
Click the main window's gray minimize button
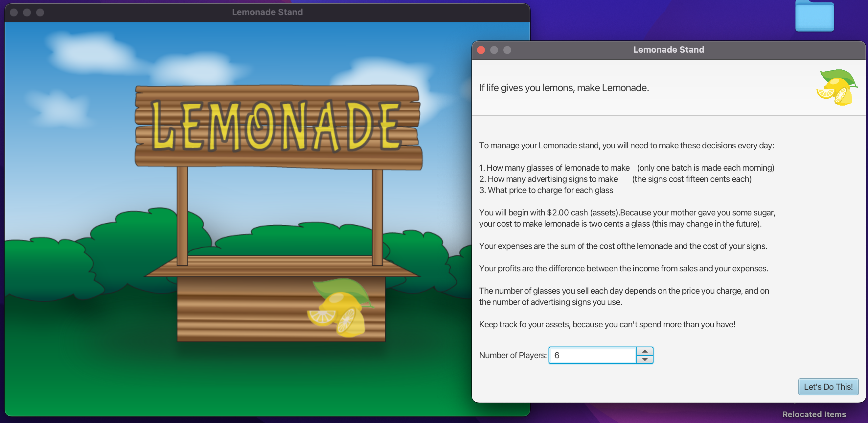(27, 12)
